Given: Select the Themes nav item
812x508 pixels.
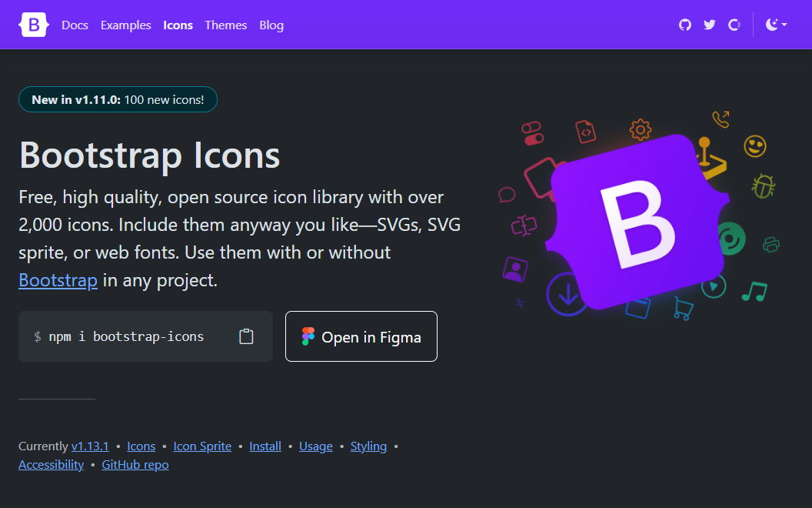Looking at the screenshot, I should 225,25.
